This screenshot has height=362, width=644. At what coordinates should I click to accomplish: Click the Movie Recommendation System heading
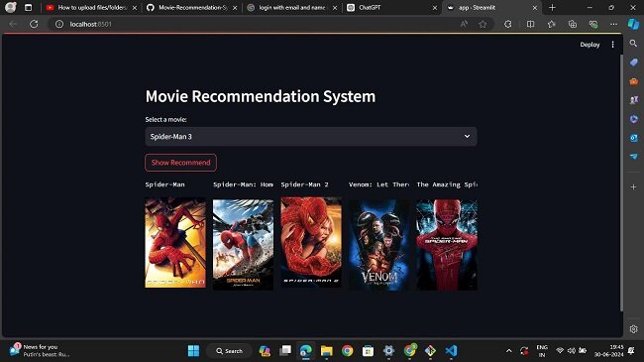coord(261,96)
